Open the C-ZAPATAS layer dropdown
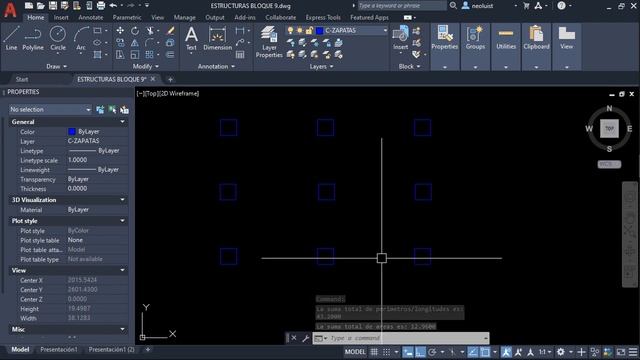The image size is (640, 360). click(x=385, y=31)
